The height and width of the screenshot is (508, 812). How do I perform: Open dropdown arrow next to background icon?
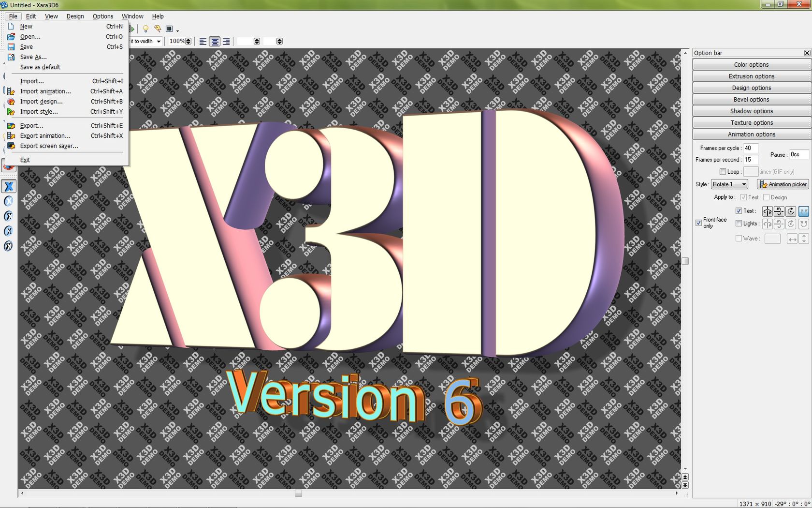click(x=177, y=30)
